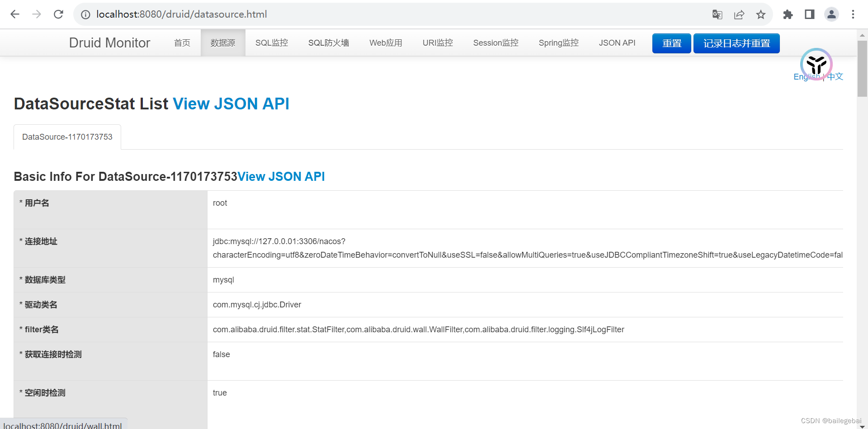Bookmark this page with the star icon
The height and width of the screenshot is (429, 868).
point(761,14)
